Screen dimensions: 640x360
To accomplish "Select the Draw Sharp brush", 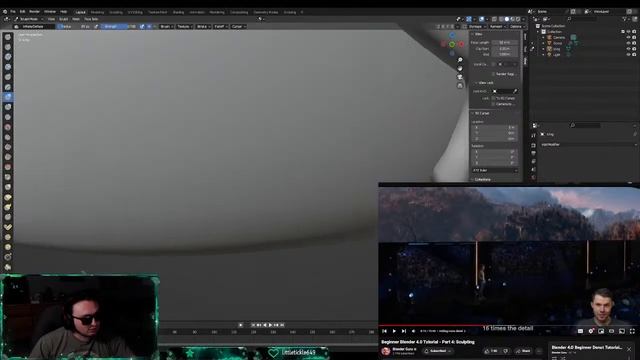I will pos(8,47).
